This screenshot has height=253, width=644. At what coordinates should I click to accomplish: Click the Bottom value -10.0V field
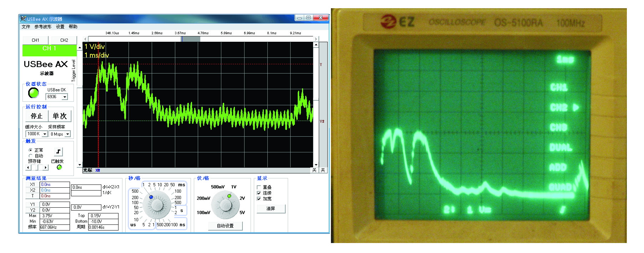tap(103, 222)
